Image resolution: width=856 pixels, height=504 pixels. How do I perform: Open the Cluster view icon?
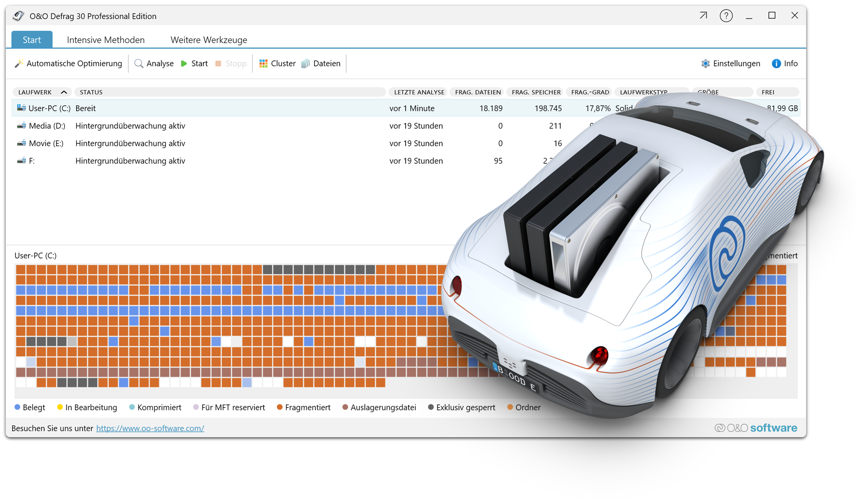(x=263, y=63)
